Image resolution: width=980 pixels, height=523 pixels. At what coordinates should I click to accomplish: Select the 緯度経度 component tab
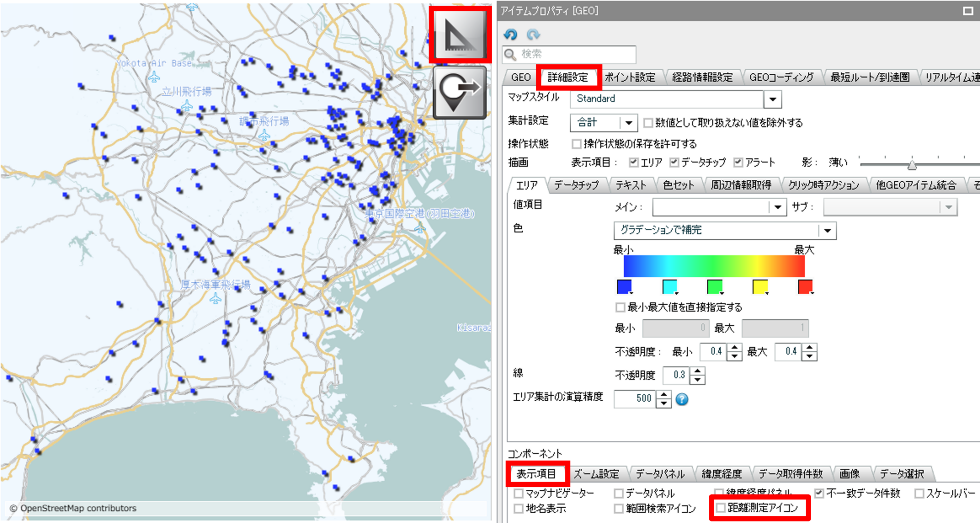[x=722, y=474]
